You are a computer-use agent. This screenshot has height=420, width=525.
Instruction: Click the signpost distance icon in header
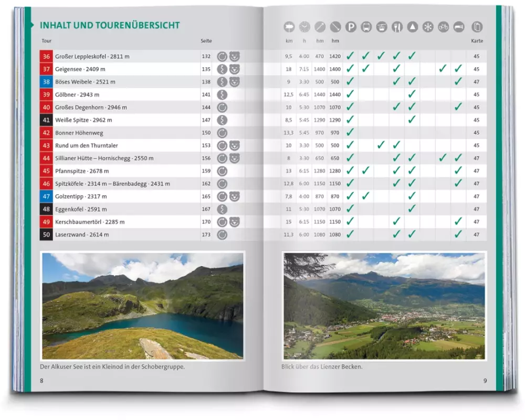pos(289,27)
